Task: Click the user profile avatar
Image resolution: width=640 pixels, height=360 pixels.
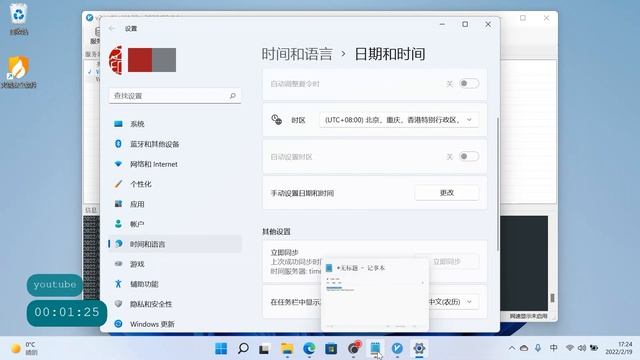Action: point(116,60)
